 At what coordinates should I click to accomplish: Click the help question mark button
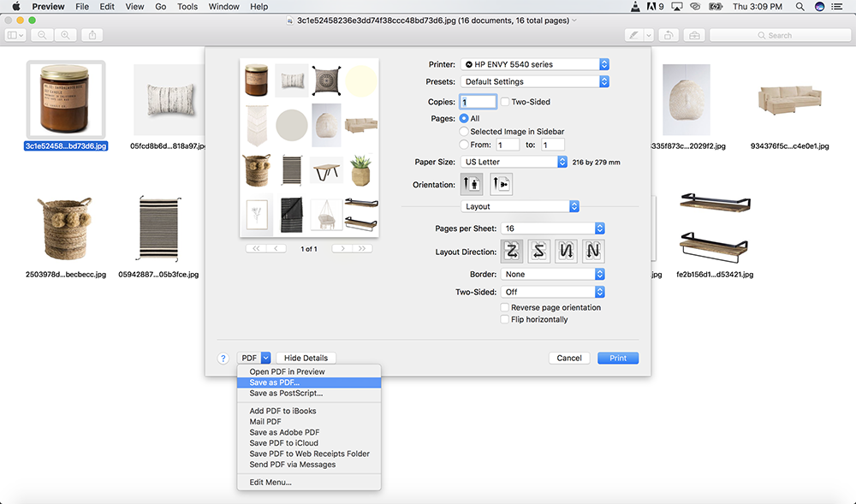[223, 359]
